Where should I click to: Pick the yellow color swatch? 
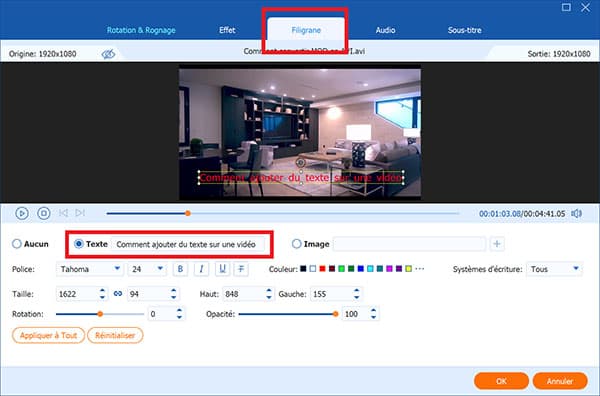tap(408, 269)
